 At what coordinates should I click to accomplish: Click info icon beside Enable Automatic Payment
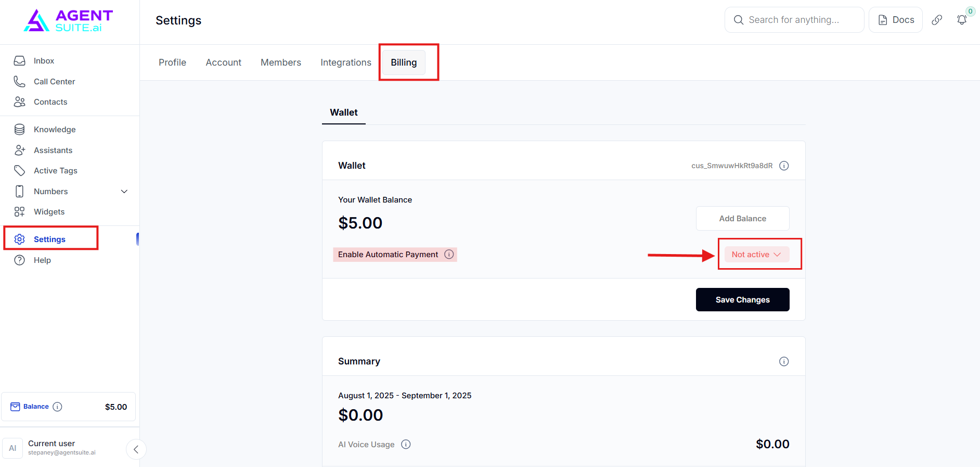(x=449, y=254)
